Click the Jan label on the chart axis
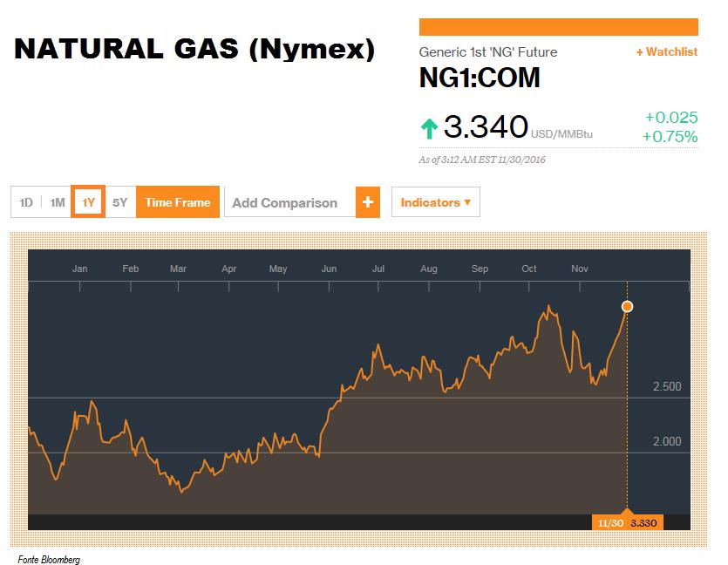The width and height of the screenshot is (728, 565). click(x=80, y=269)
